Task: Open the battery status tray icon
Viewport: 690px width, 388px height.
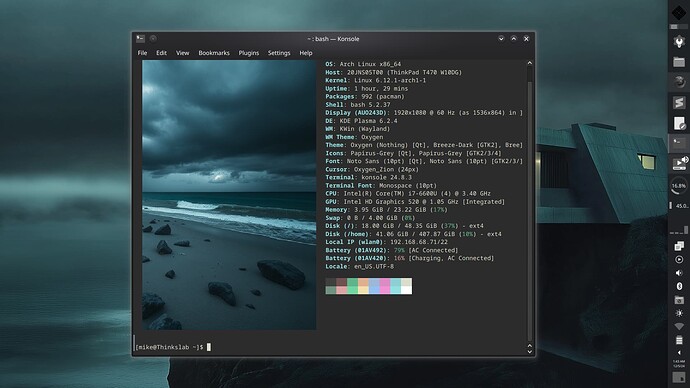Action: click(x=679, y=340)
